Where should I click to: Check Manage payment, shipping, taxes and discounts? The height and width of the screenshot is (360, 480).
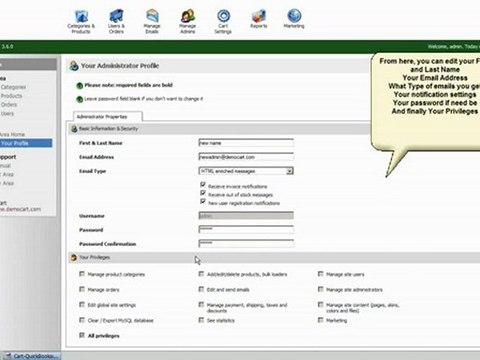pos(201,304)
